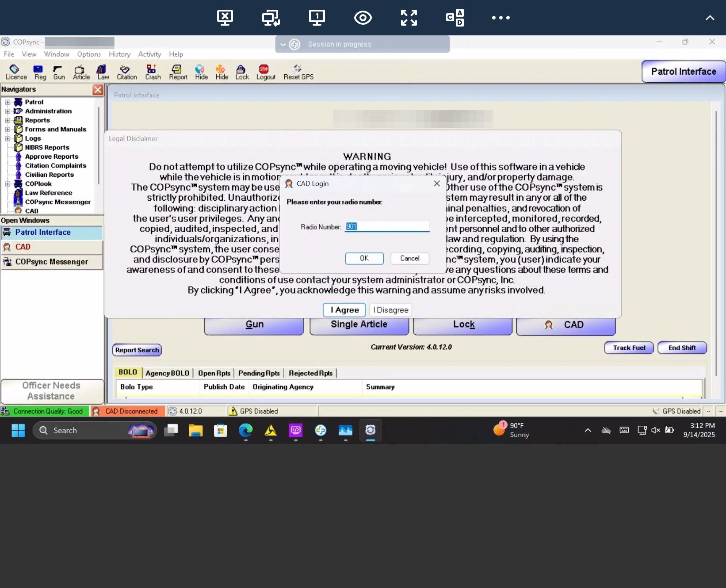Open NIBRS Reports in the navigator tree

click(47, 148)
